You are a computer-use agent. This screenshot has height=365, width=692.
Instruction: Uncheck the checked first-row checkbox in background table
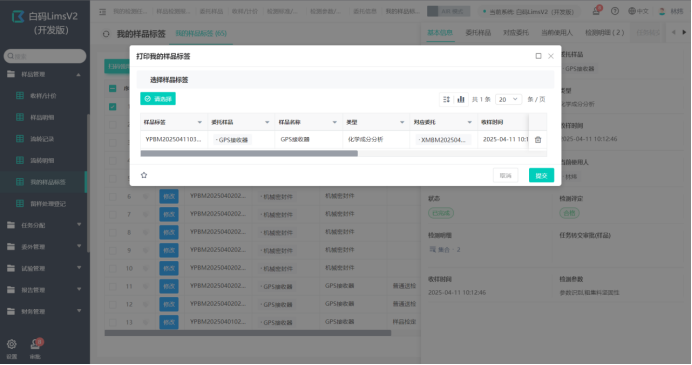[x=113, y=107]
